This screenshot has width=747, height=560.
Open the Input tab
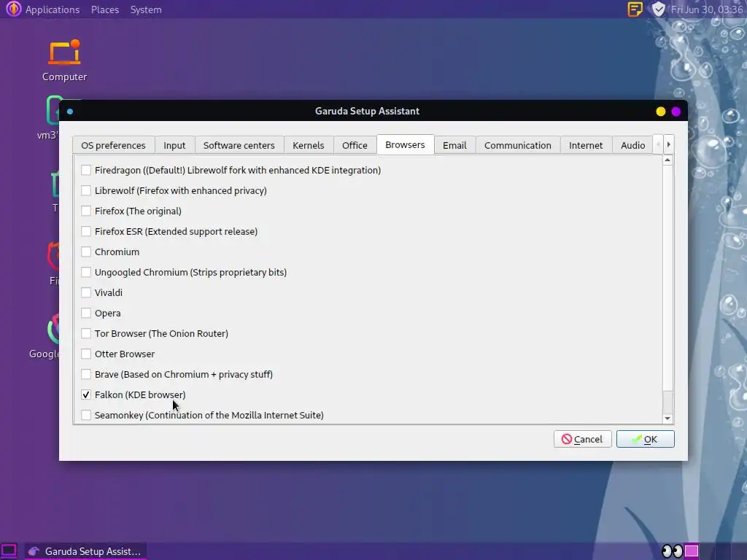point(174,145)
